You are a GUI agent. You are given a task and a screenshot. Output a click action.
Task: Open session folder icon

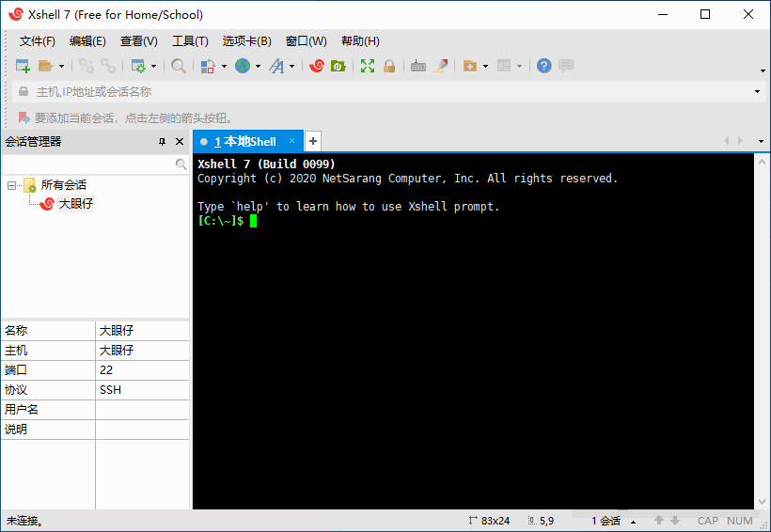click(46, 66)
